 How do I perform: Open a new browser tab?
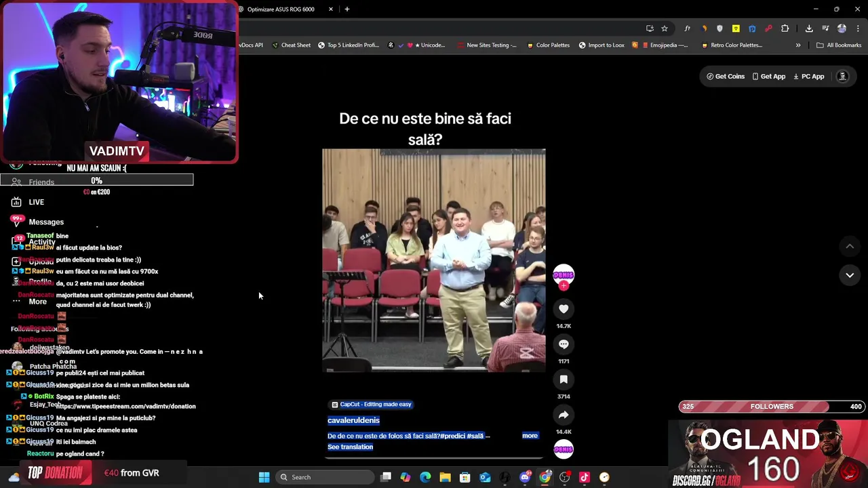[347, 9]
